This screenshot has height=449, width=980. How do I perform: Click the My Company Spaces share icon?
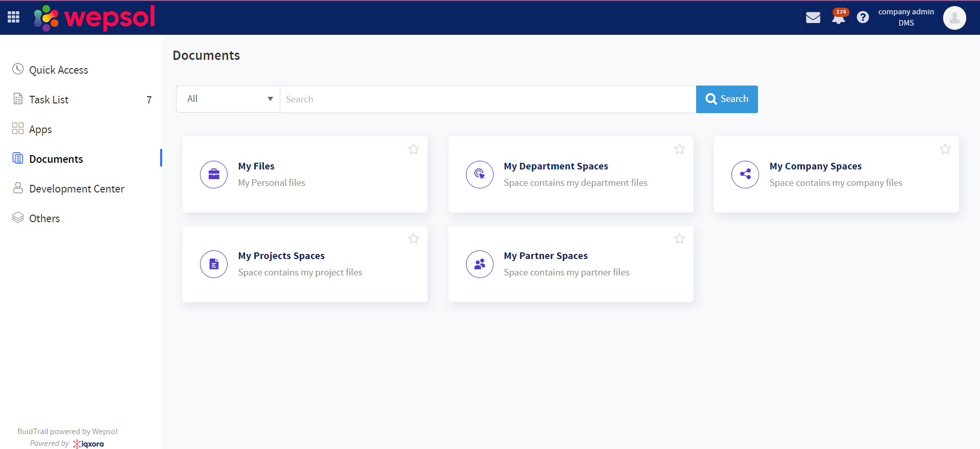(745, 175)
